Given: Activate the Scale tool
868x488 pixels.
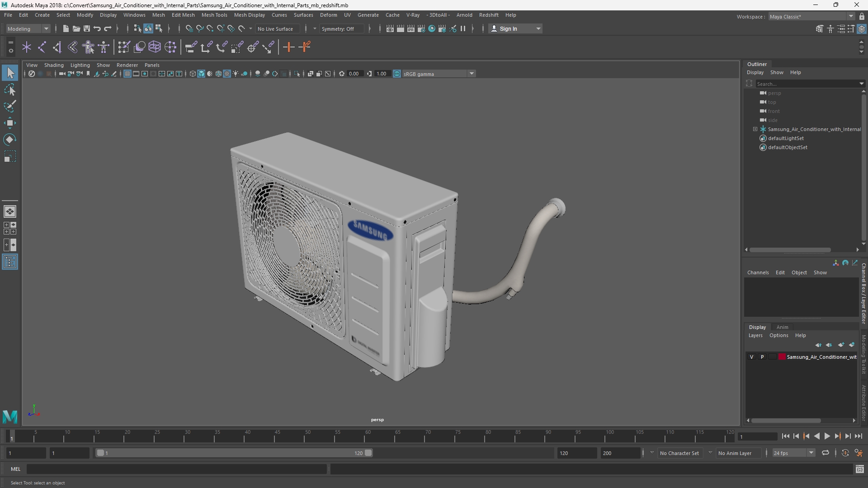Looking at the screenshot, I should [10, 156].
